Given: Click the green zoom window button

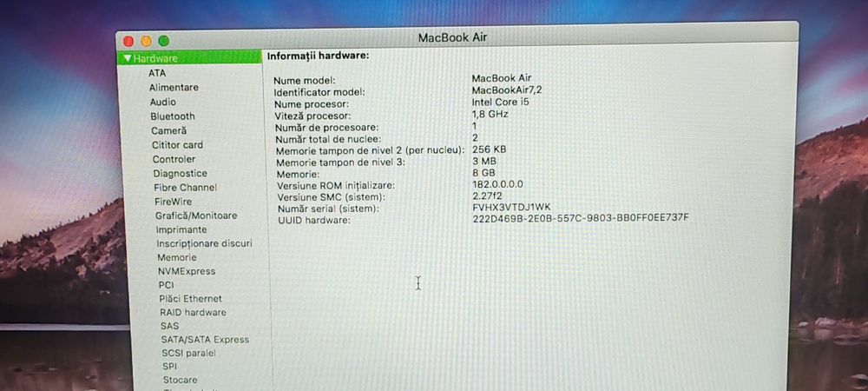Looking at the screenshot, I should point(164,41).
